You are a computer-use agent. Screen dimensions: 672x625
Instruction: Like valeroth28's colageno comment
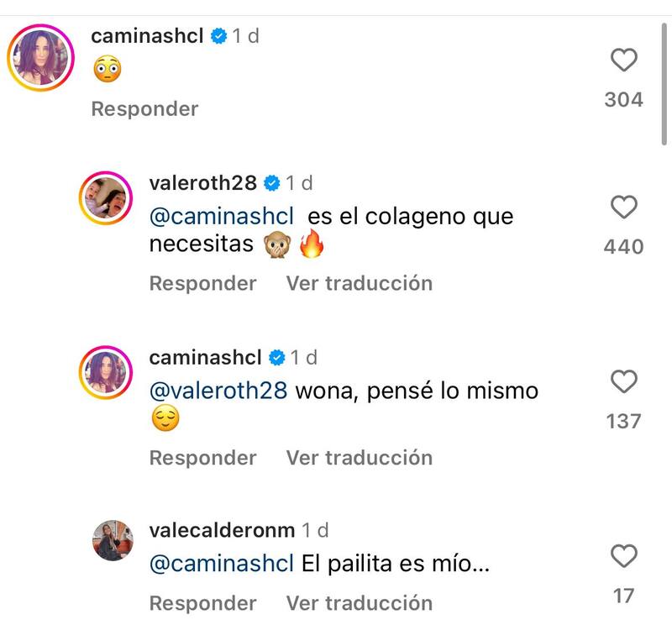pyautogui.click(x=623, y=207)
